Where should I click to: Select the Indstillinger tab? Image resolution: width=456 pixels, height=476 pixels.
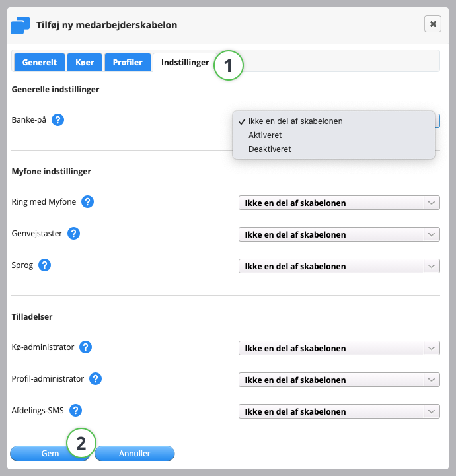click(185, 62)
